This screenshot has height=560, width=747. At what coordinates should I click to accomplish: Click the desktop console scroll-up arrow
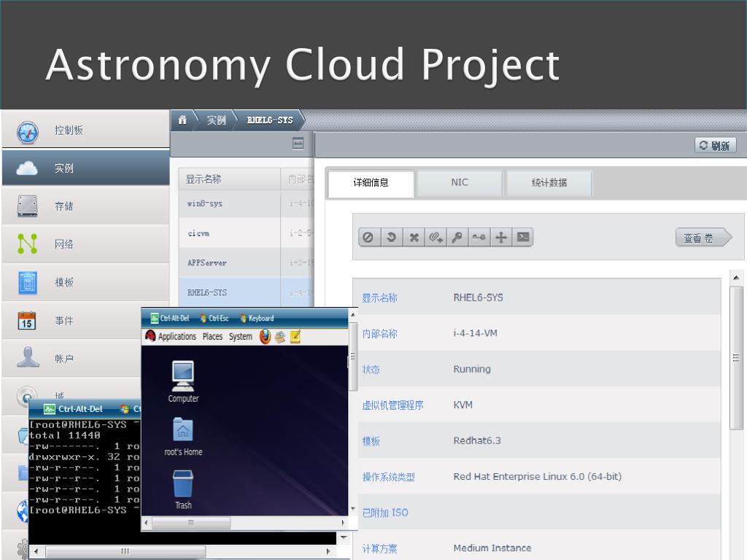(353, 315)
